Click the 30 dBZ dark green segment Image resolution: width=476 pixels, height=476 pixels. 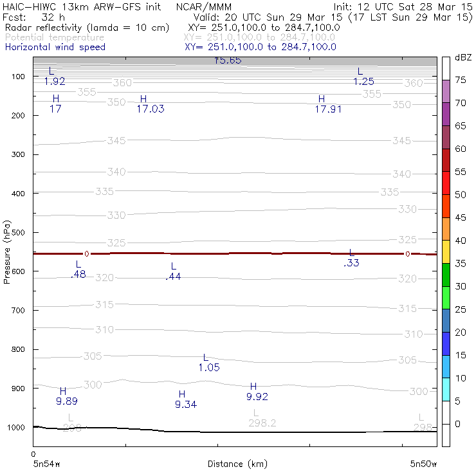pos(446,275)
